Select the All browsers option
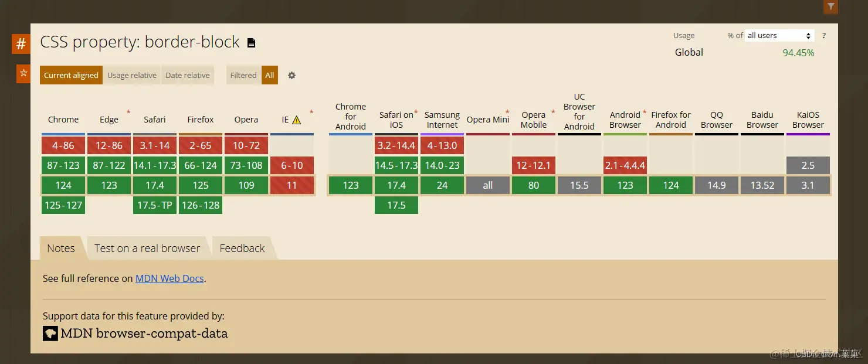This screenshot has height=364, width=868. [x=270, y=75]
